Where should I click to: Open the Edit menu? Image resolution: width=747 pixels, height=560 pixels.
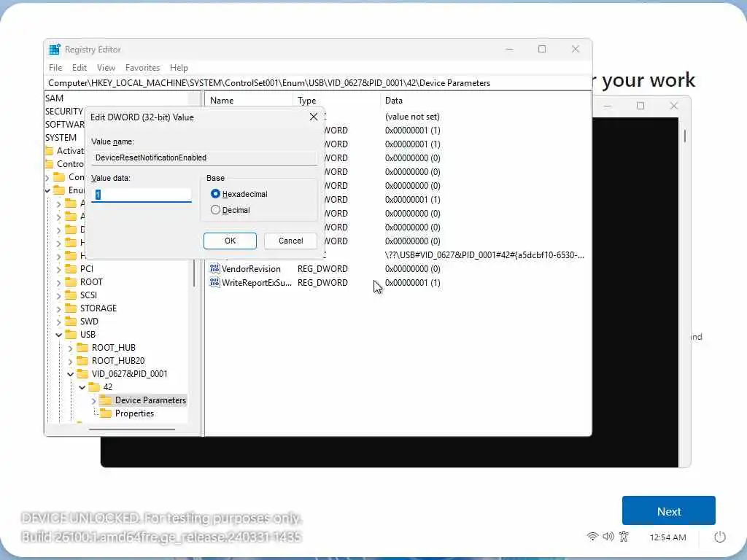79,68
